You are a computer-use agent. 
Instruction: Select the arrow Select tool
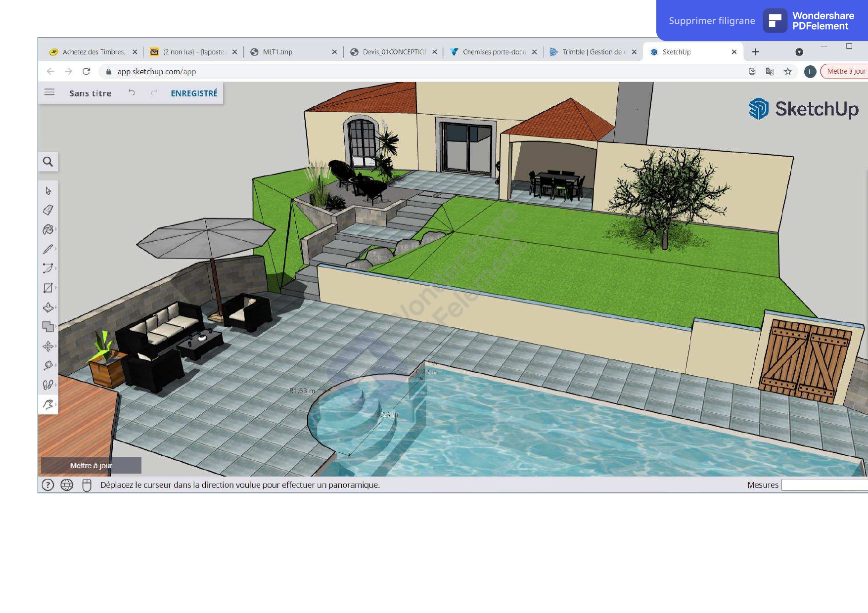[x=48, y=191]
